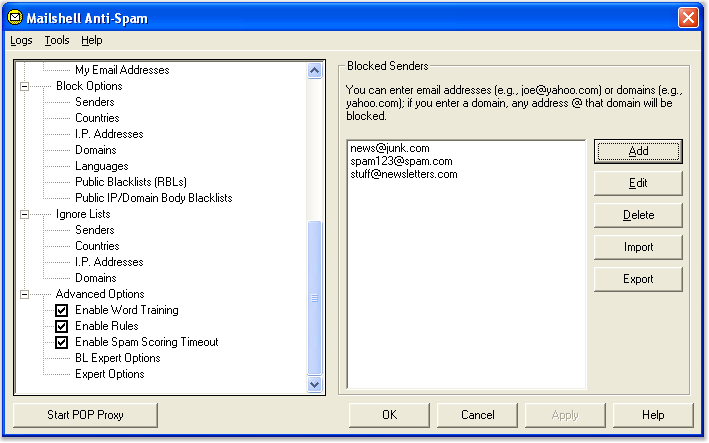Collapse the Advanced Options tree node

tap(24, 294)
